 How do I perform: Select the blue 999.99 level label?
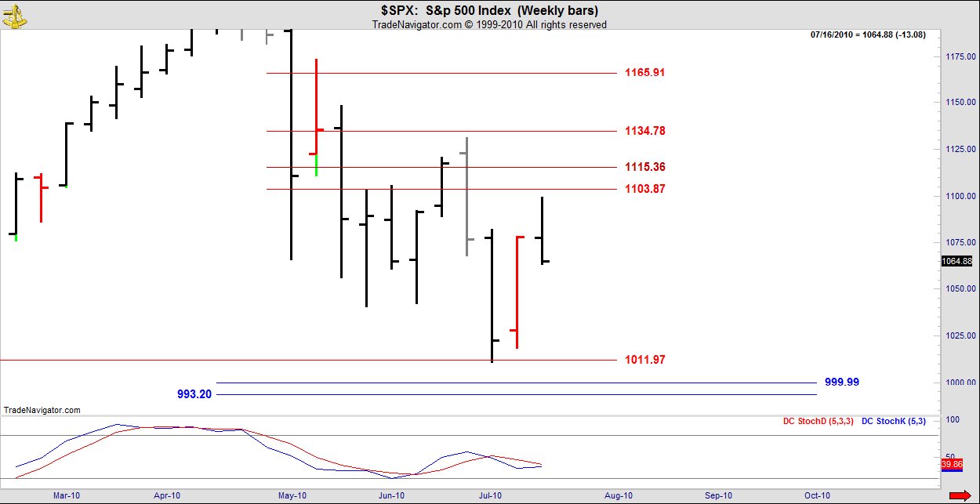842,383
